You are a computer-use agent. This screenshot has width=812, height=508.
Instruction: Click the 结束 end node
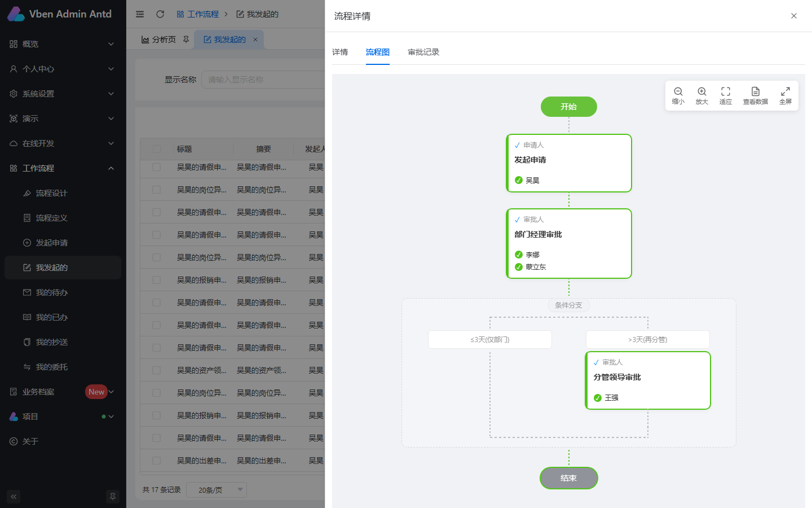569,478
